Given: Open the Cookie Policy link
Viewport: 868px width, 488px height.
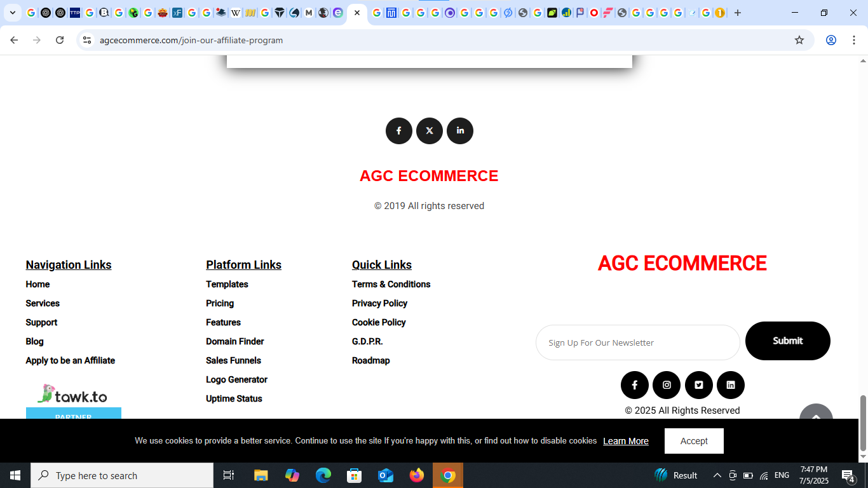Looking at the screenshot, I should click(379, 322).
